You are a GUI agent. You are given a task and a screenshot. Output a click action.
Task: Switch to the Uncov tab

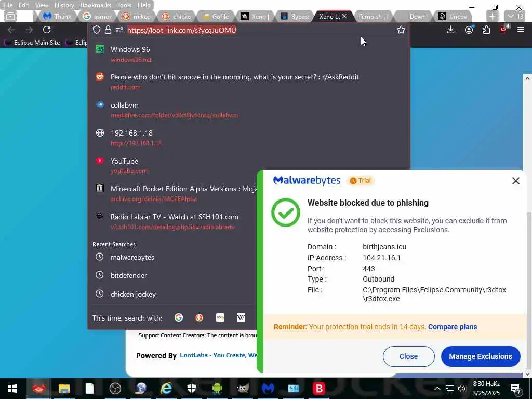pos(453,16)
